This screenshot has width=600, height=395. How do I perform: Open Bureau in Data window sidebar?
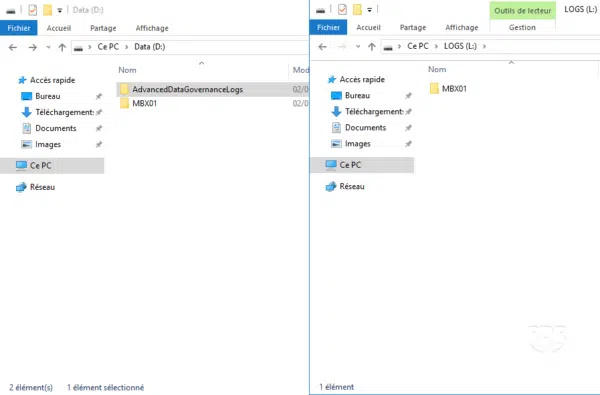click(x=48, y=96)
